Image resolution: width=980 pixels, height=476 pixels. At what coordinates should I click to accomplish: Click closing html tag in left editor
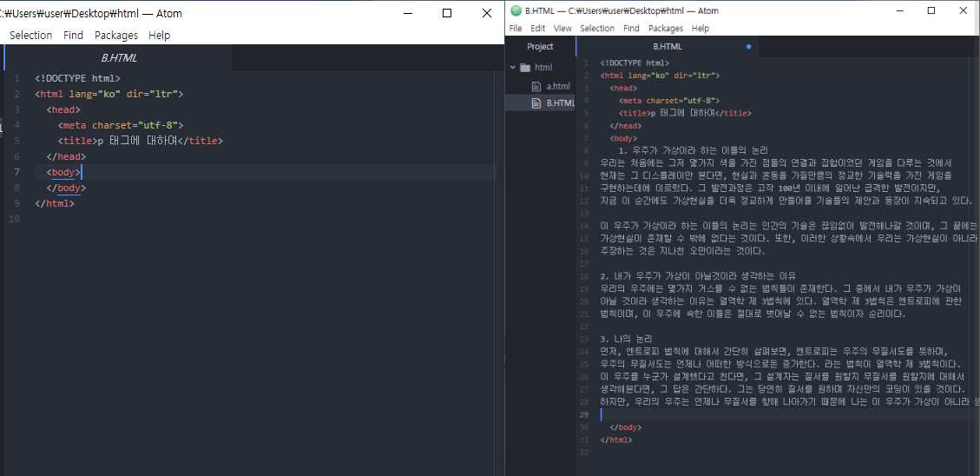55,203
